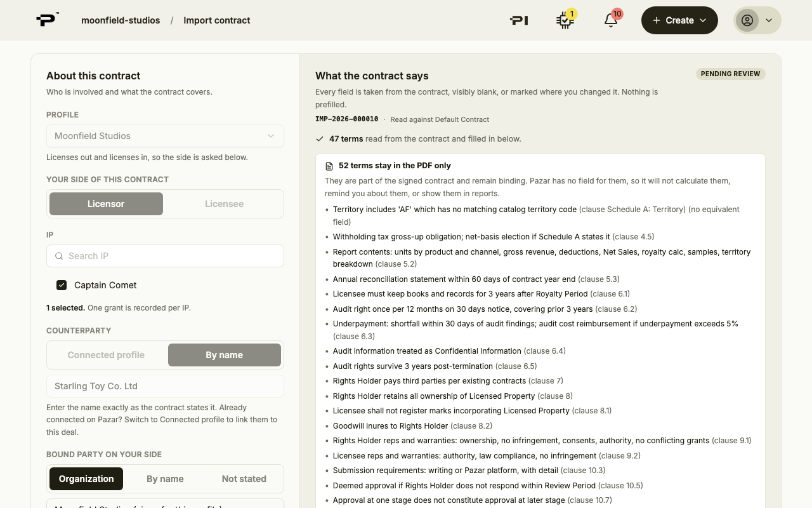Open the user account avatar menu
This screenshot has width=812, height=508.
click(757, 20)
